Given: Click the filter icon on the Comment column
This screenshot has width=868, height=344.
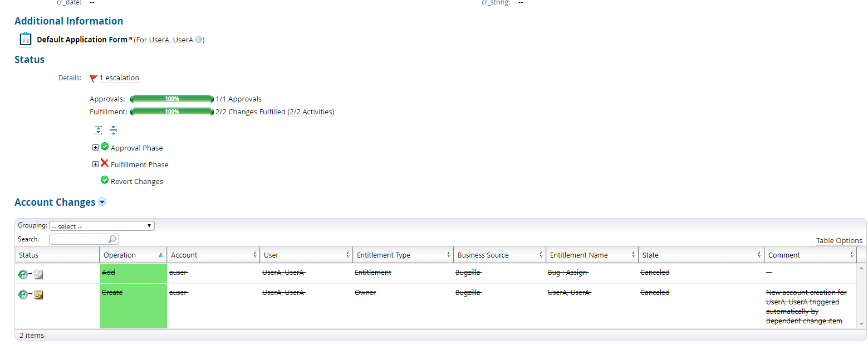Looking at the screenshot, I should (x=852, y=254).
